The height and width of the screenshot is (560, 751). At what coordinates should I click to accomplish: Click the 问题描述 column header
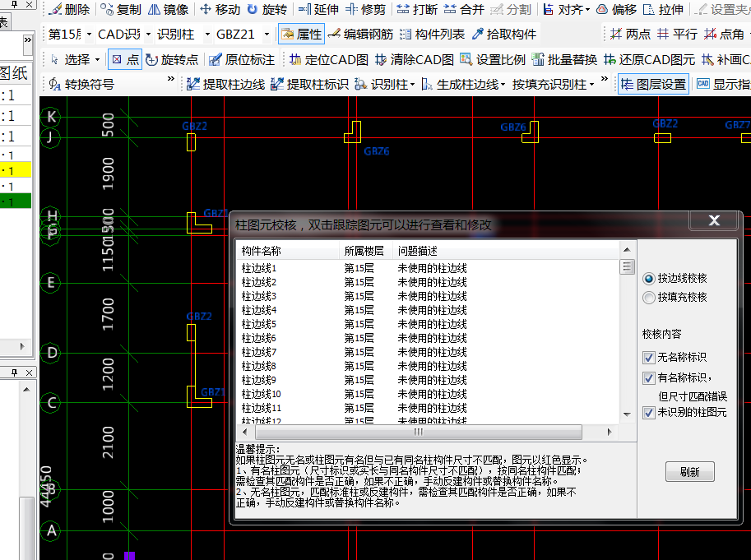pos(506,251)
